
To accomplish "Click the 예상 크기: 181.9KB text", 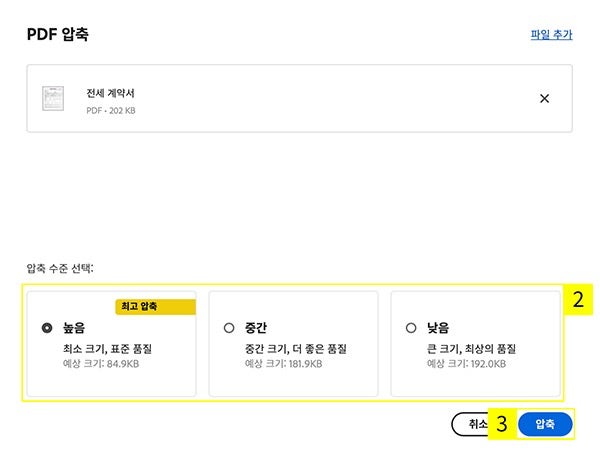I will pyautogui.click(x=284, y=364).
